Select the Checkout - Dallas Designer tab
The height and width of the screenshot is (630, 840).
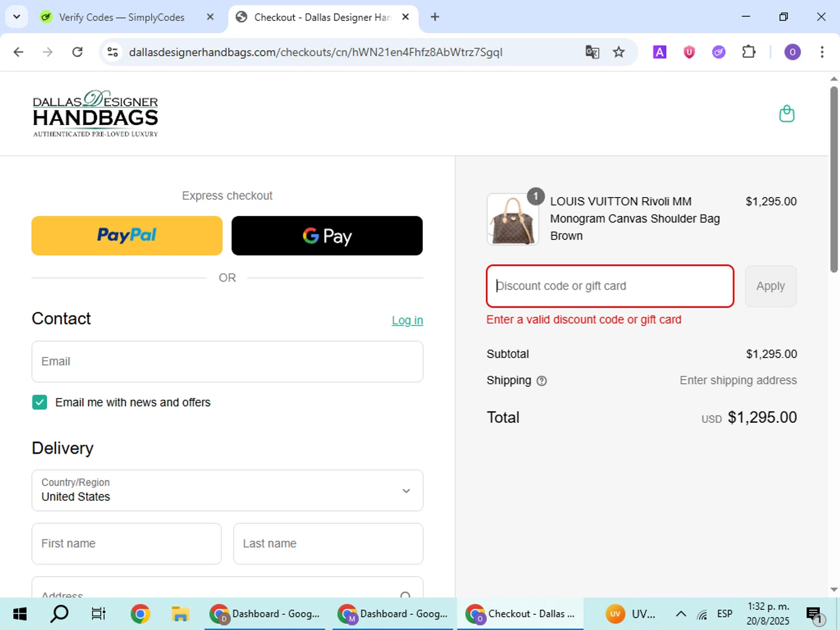pos(322,17)
